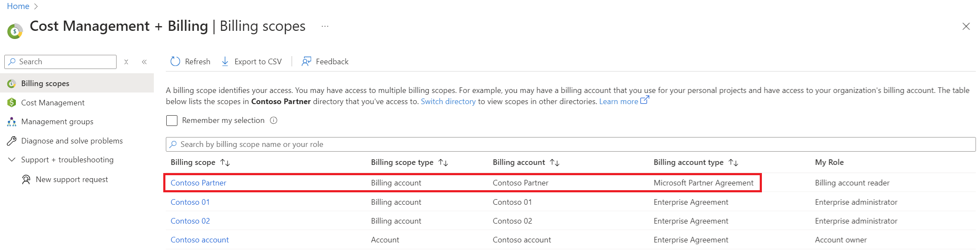This screenshot has width=980, height=251.
Task: Open Feedback via the person icon
Action: pos(306,62)
